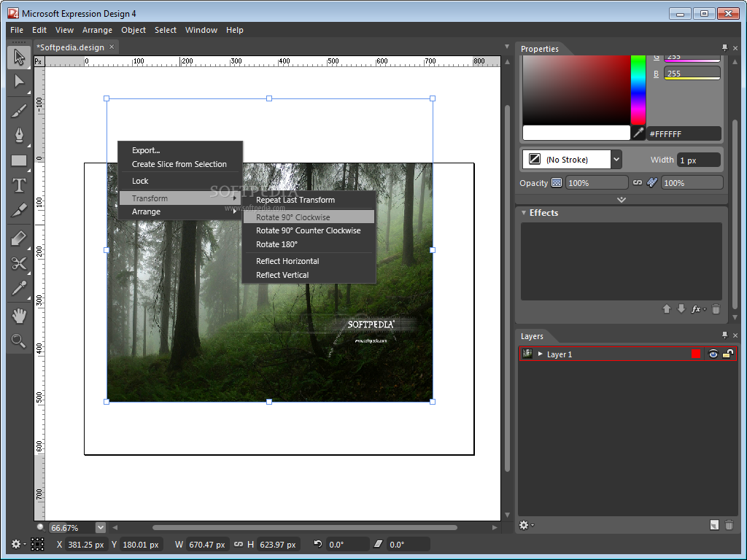Image resolution: width=747 pixels, height=560 pixels.
Task: Delete effect using the Effects trash icon
Action: (x=716, y=309)
